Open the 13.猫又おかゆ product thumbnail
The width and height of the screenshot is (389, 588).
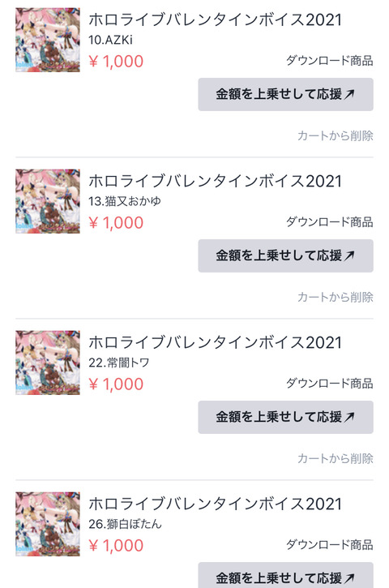(x=48, y=201)
